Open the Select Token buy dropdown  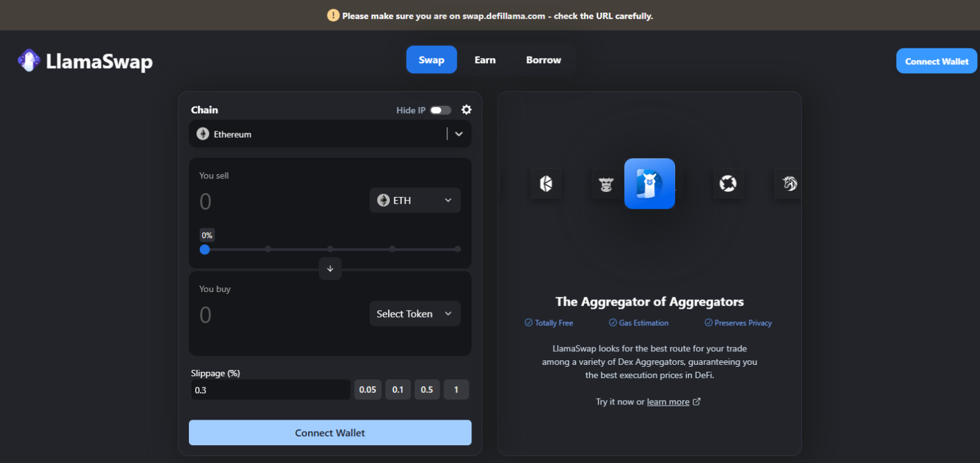coord(415,314)
